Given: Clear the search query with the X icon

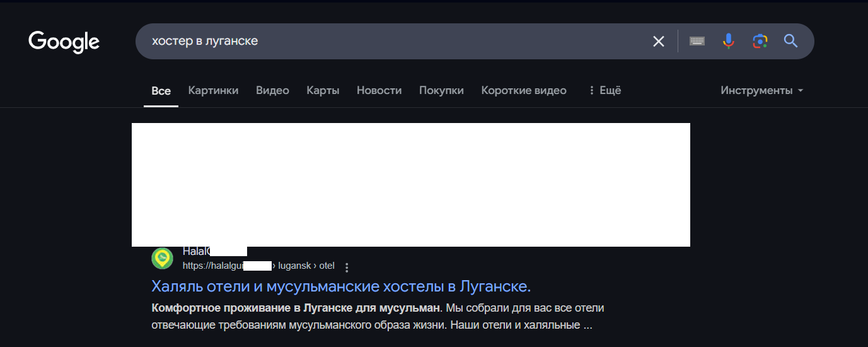Looking at the screenshot, I should pyautogui.click(x=658, y=42).
